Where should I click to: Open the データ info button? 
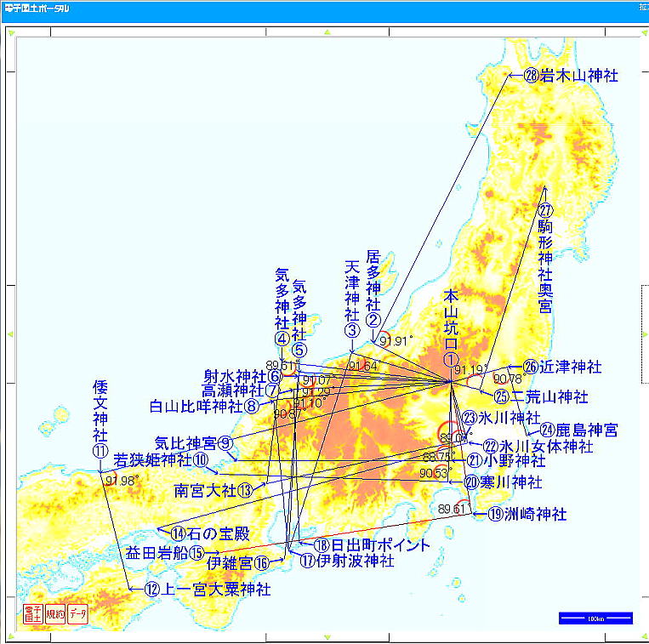(77, 615)
